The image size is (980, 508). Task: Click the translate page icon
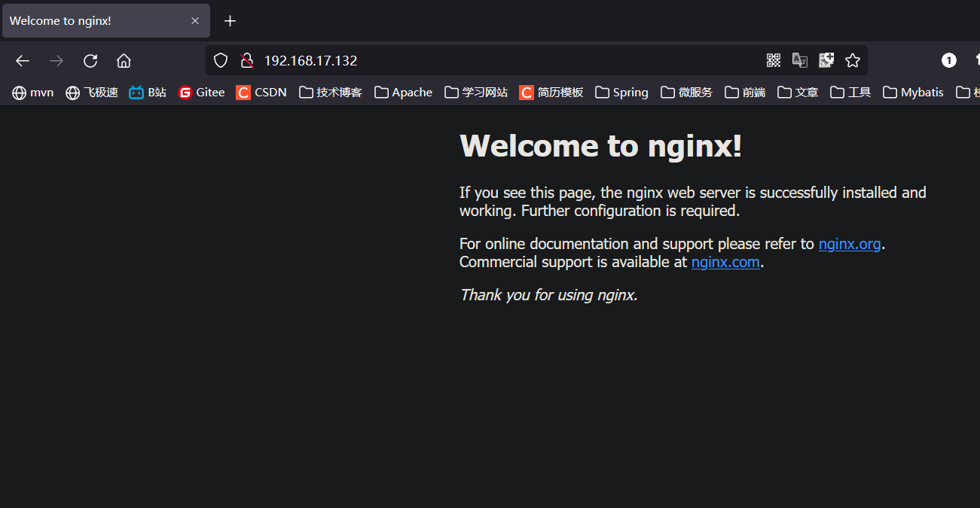click(800, 60)
